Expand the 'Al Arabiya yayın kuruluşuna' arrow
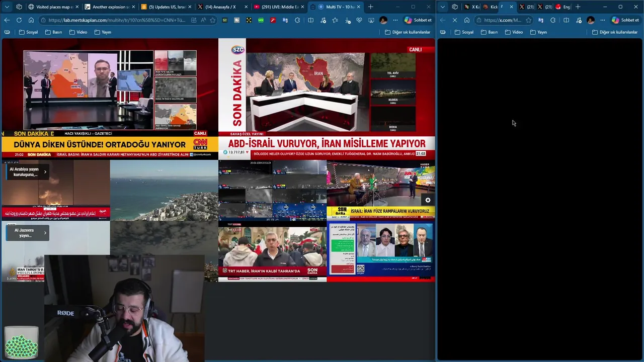This screenshot has width=644, height=362. [45, 172]
